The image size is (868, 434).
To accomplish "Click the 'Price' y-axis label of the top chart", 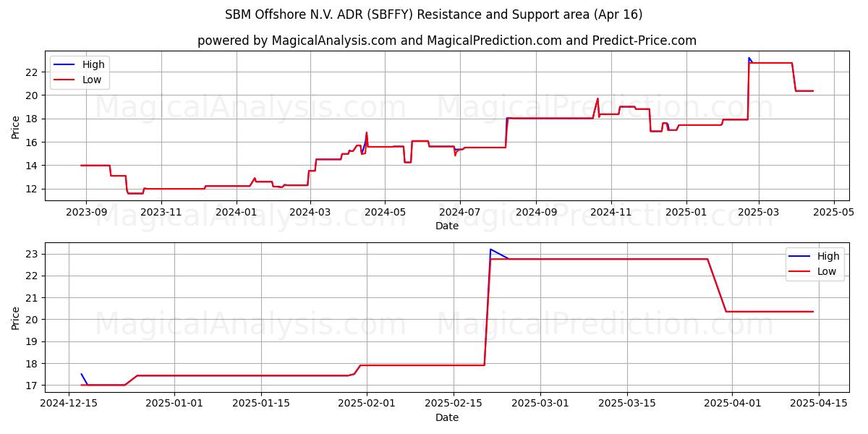I will [x=16, y=126].
